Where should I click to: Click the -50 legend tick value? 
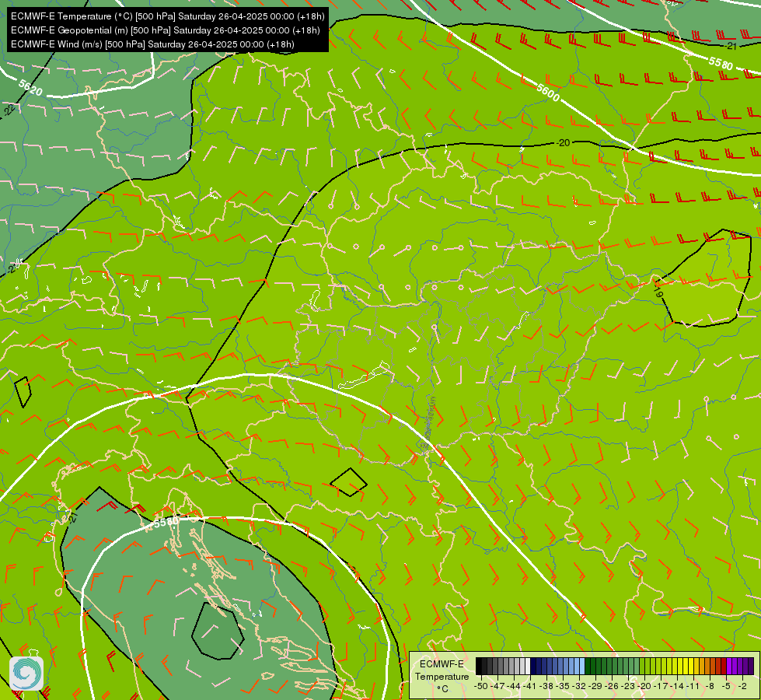(480, 687)
